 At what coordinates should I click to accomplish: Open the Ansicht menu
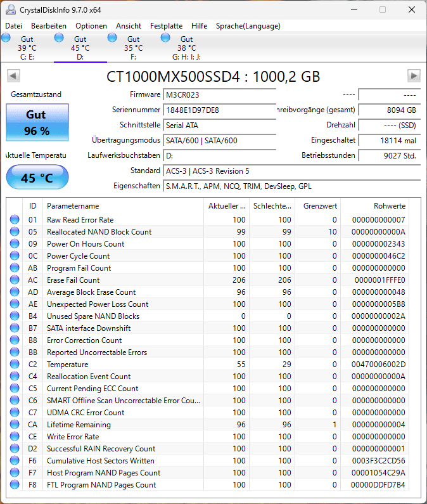129,26
